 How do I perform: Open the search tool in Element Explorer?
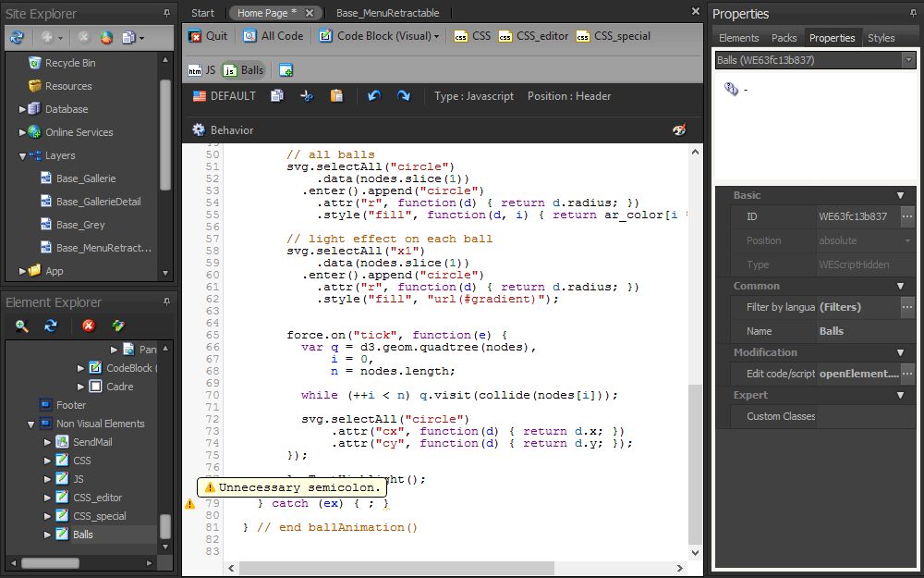pyautogui.click(x=20, y=326)
